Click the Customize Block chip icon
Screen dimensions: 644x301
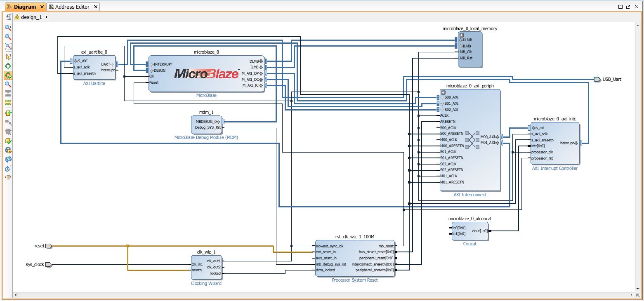(8, 132)
